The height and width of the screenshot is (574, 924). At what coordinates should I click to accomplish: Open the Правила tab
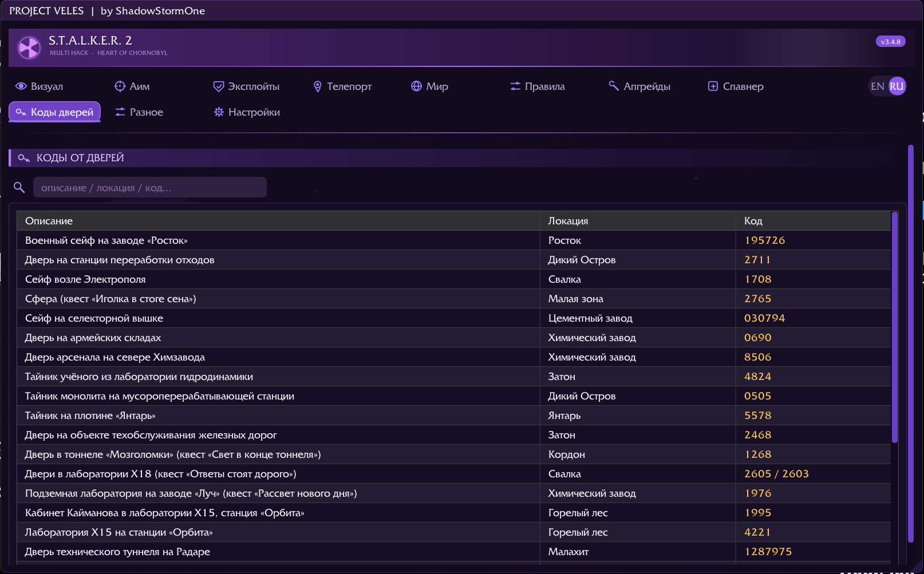(x=538, y=86)
